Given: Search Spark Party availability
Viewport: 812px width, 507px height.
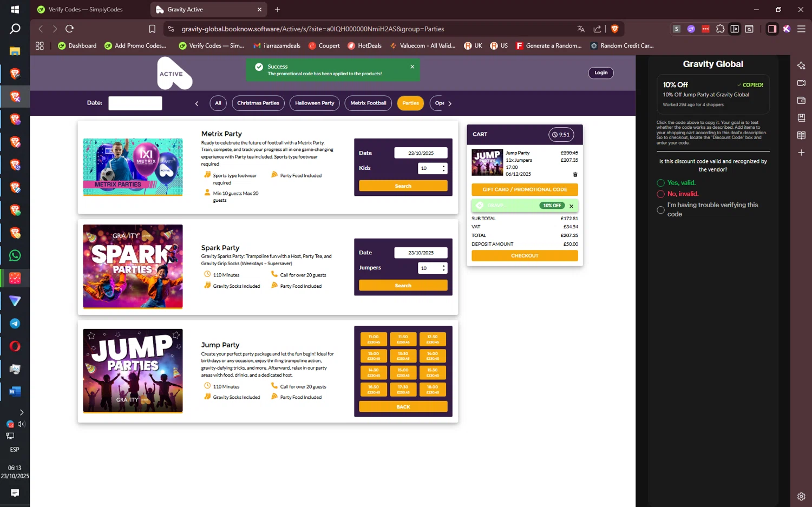Looking at the screenshot, I should [403, 285].
